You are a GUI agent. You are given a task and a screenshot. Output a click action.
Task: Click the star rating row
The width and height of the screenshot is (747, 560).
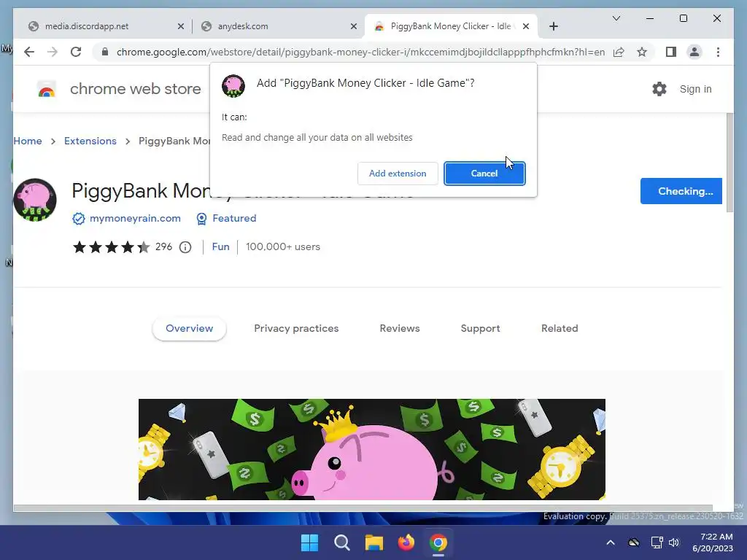111,247
